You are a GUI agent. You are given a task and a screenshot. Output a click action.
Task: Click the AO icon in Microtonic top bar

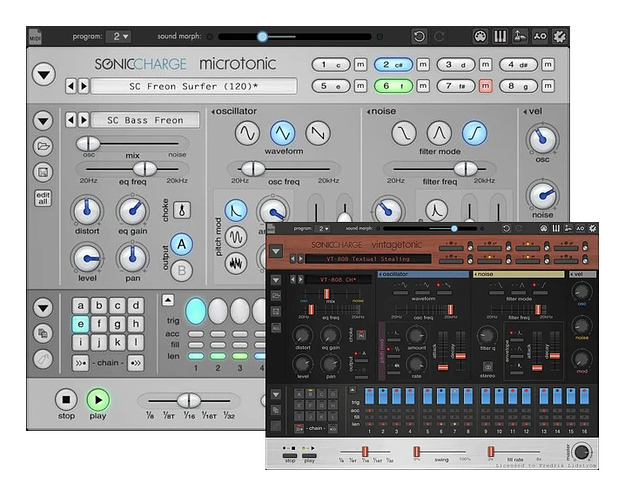coord(540,37)
